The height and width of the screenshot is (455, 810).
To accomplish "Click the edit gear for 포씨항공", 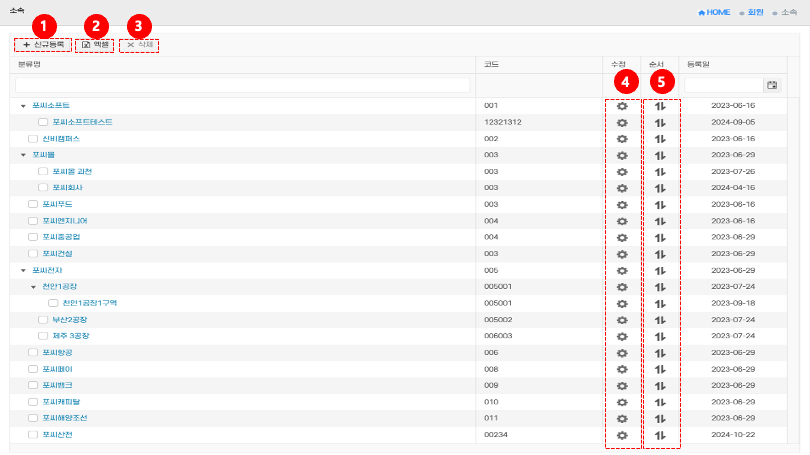I will [x=622, y=353].
